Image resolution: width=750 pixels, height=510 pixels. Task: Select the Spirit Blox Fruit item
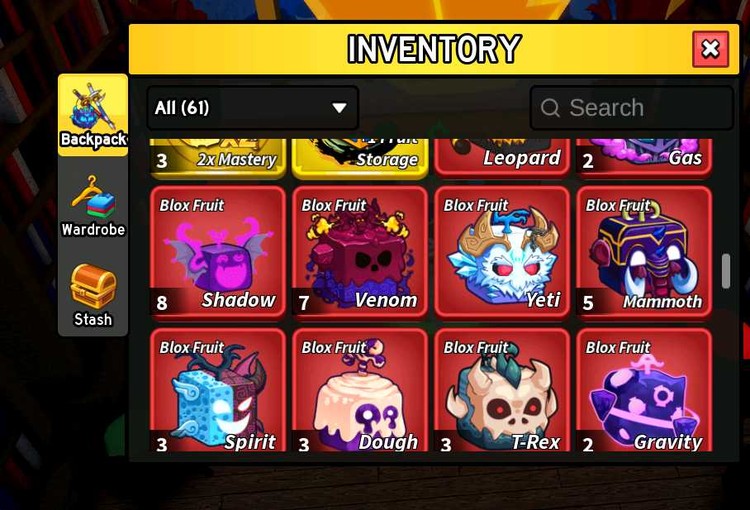coord(218,390)
